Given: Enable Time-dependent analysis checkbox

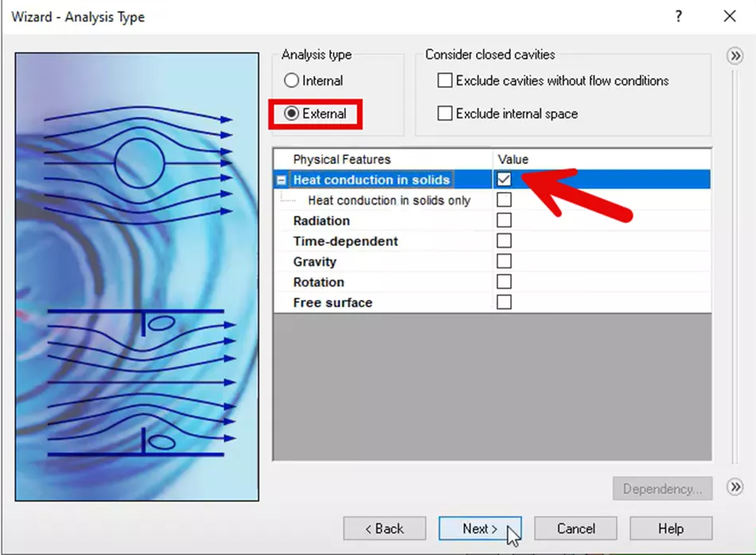Looking at the screenshot, I should point(505,241).
